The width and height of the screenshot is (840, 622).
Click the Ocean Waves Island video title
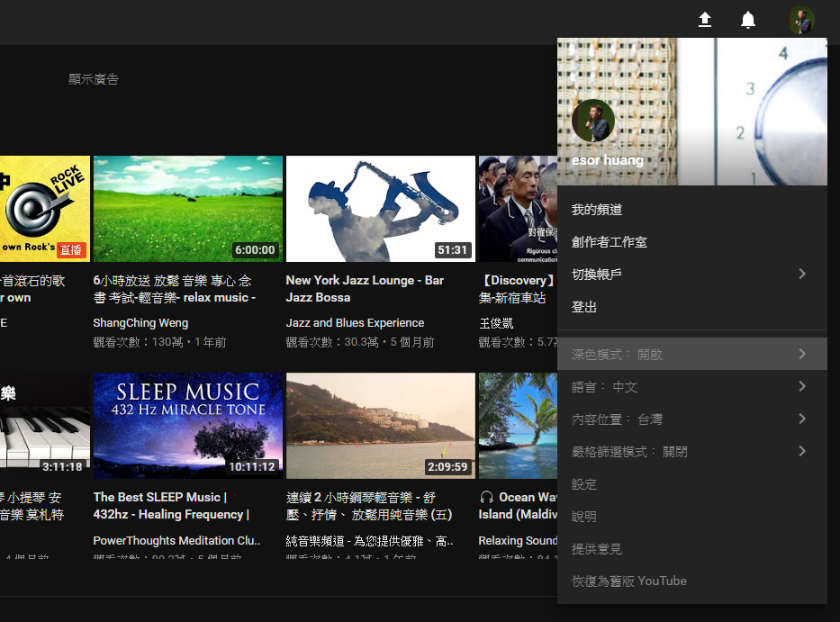click(x=518, y=506)
